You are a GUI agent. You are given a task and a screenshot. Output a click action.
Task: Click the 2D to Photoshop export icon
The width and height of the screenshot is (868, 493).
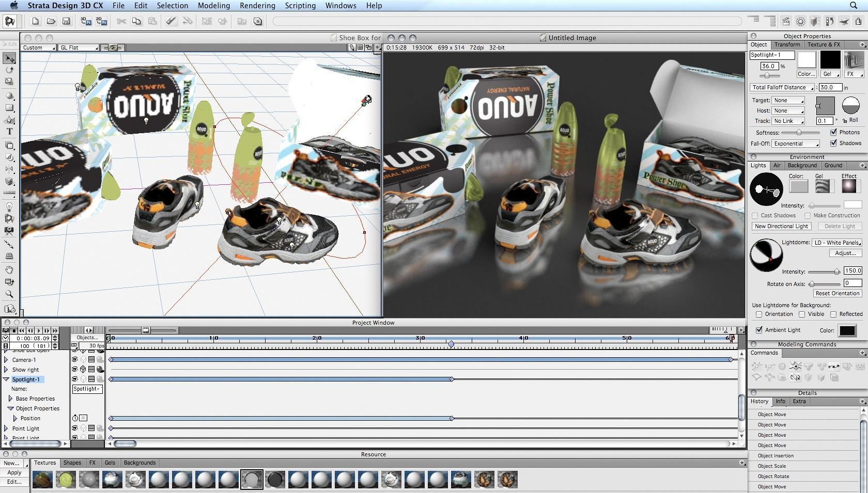pyautogui.click(x=101, y=21)
